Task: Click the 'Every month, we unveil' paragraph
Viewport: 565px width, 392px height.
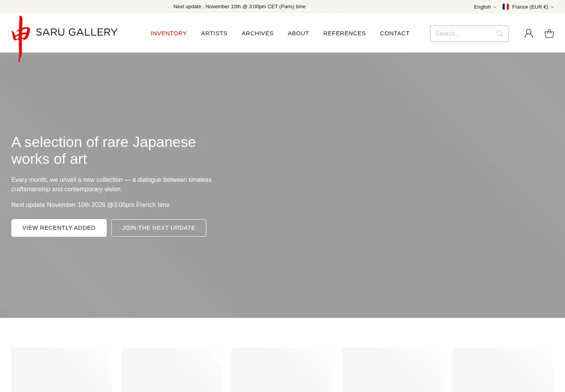Action: coord(111,184)
